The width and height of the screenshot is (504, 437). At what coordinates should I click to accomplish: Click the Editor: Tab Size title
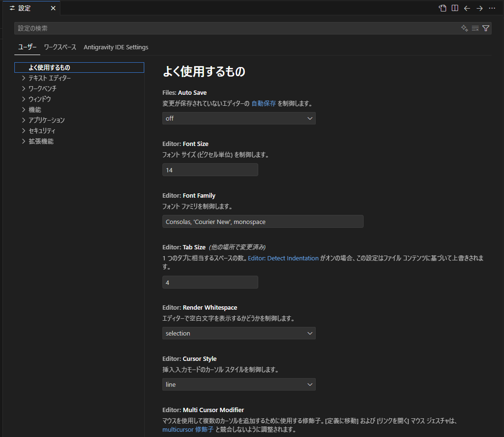click(184, 247)
